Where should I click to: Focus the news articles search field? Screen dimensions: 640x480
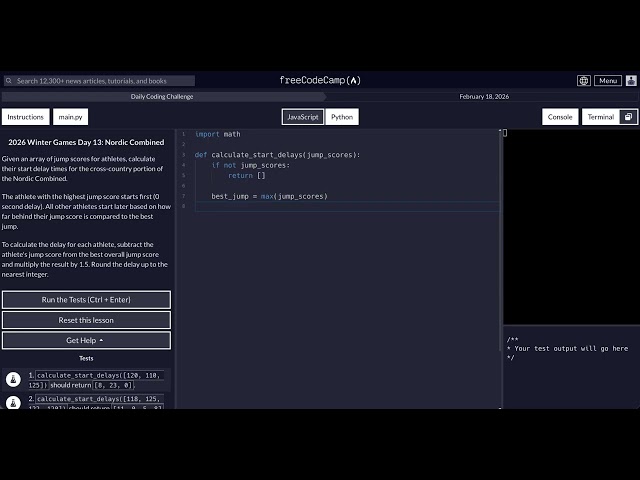click(100, 81)
